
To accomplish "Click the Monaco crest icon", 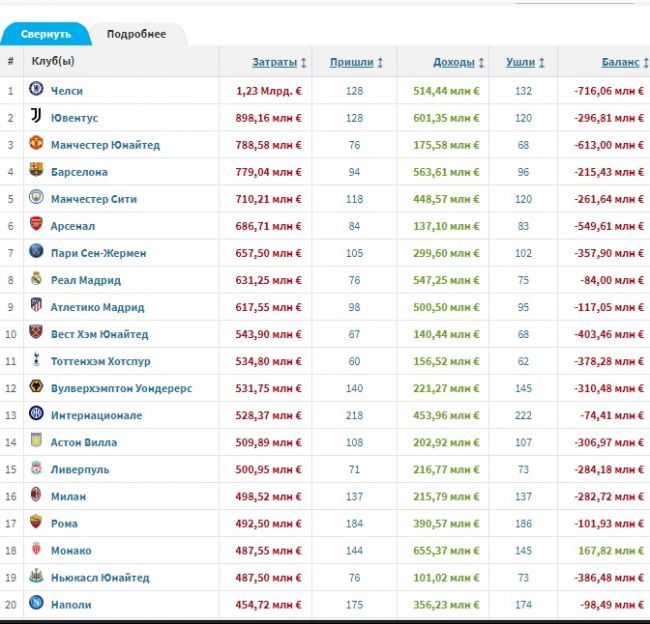I will click(x=36, y=548).
